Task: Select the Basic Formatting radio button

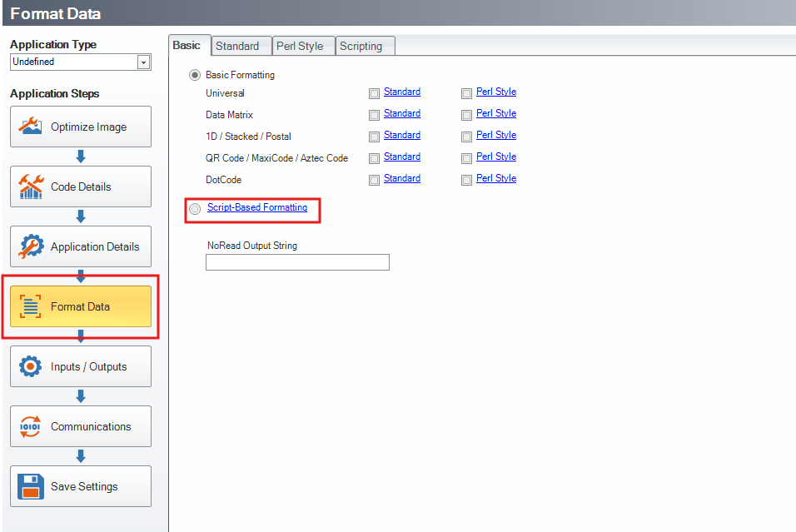Action: [x=195, y=75]
